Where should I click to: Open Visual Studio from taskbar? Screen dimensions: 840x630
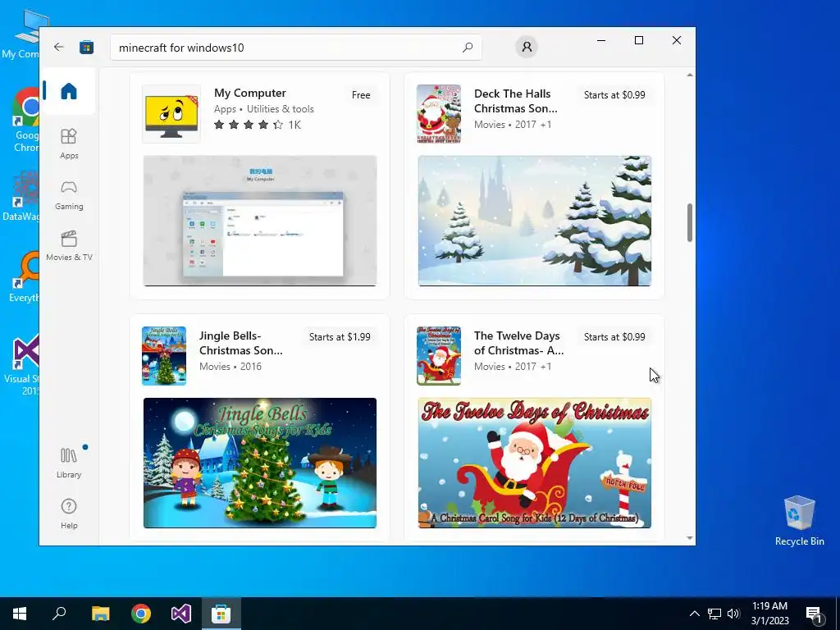tap(181, 614)
